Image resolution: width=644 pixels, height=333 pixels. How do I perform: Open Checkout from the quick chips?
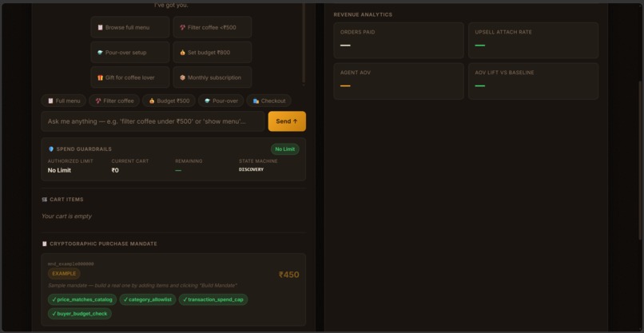click(269, 101)
